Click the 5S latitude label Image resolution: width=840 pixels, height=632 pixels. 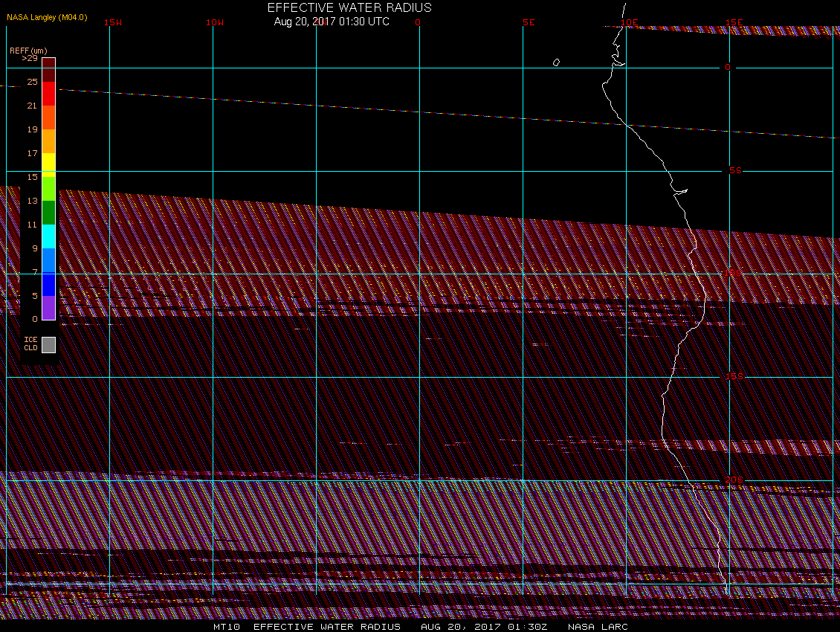(735, 170)
